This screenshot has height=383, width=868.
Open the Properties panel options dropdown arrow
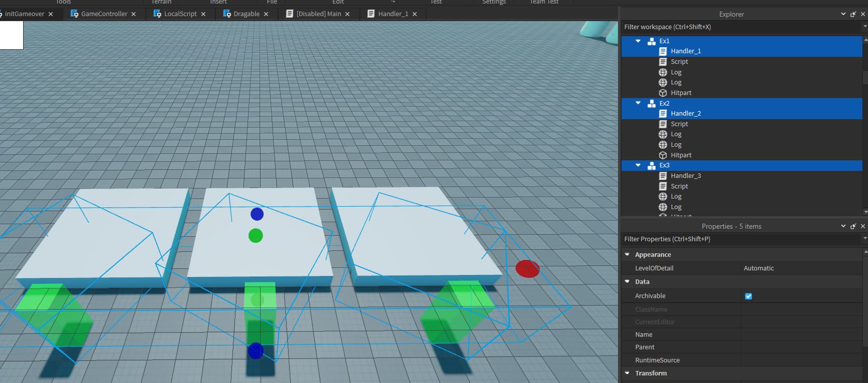tap(843, 226)
